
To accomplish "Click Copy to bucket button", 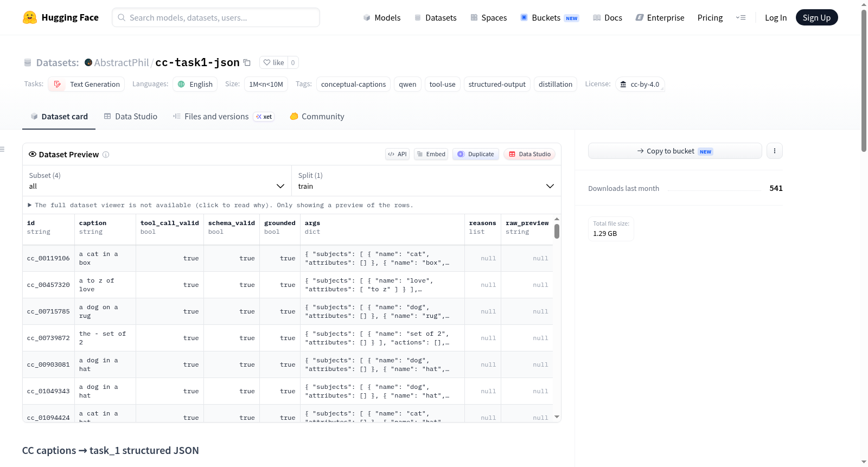I will (675, 151).
